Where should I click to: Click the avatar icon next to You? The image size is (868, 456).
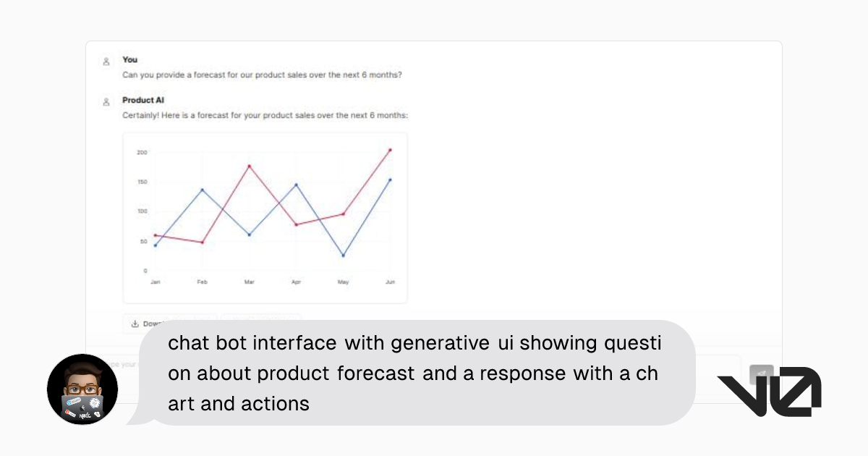click(x=108, y=60)
